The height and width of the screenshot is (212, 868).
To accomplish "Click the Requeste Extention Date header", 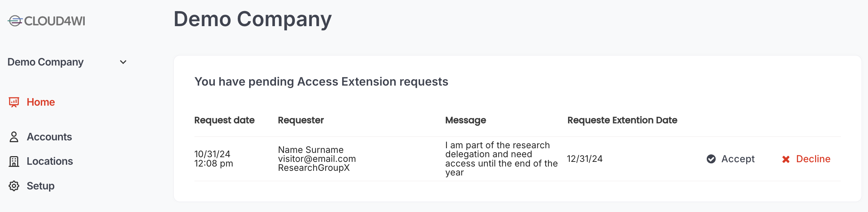I will pyautogui.click(x=622, y=120).
